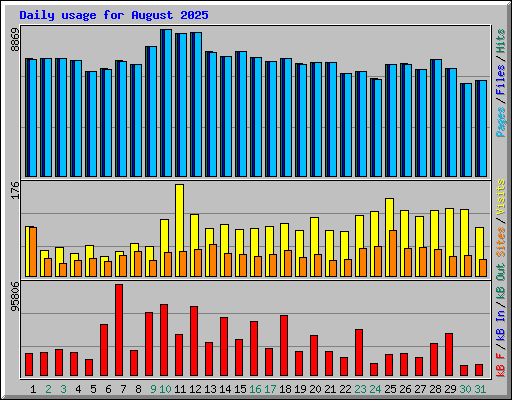Select the orange sites bar for day 25

393,253
